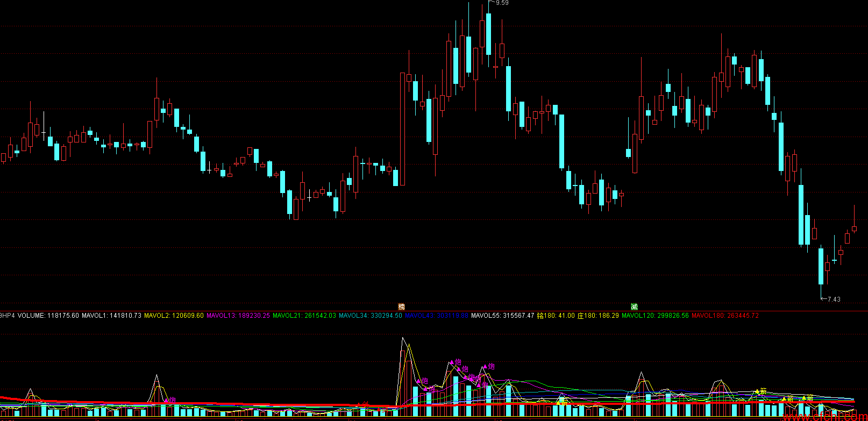Click the green MAVOL21: 261542.03 label
This screenshot has height=421, width=868.
click(x=304, y=316)
